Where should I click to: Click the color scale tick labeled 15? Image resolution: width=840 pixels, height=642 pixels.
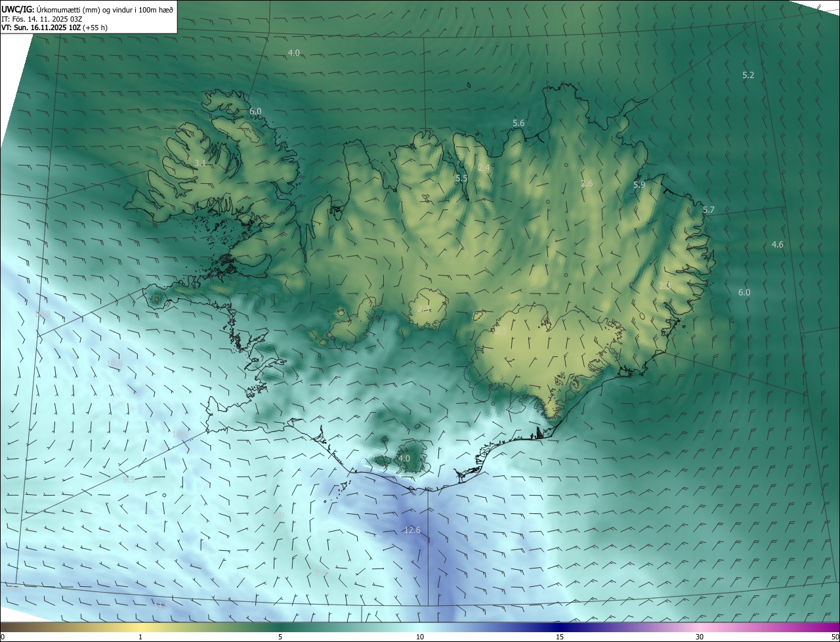coord(560,637)
